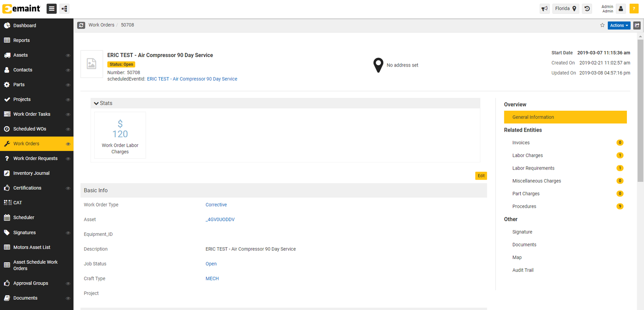The image size is (644, 310).
Task: Open the Florida location selector
Action: (565, 8)
